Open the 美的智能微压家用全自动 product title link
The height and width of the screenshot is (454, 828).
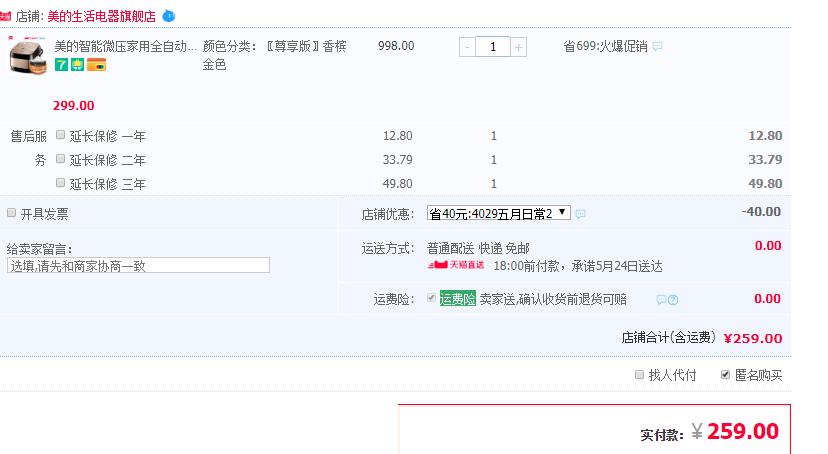[x=126, y=46]
